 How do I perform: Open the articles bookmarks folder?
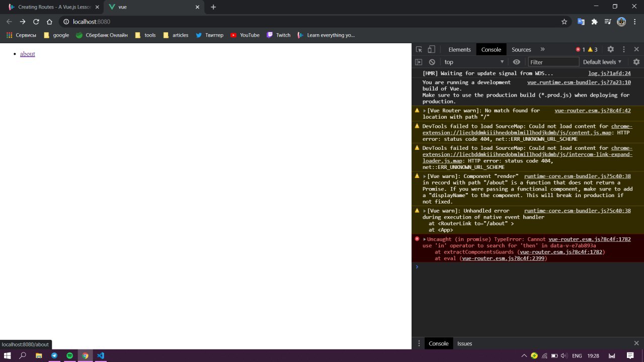click(x=176, y=35)
